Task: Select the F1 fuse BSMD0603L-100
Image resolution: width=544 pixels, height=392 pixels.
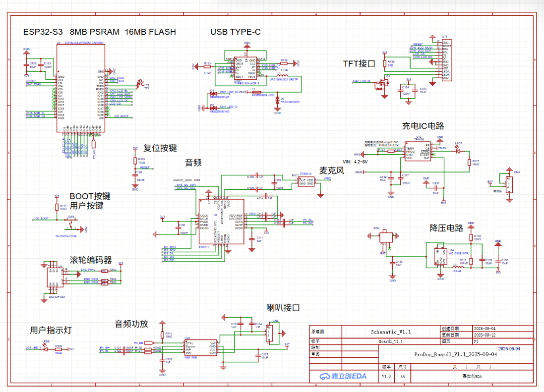Action: [x=257, y=92]
